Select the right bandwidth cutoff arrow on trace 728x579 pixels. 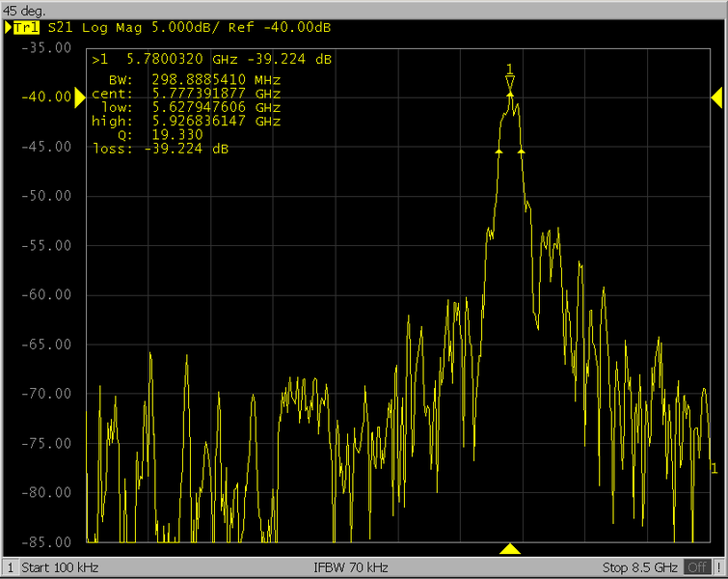tap(522, 152)
